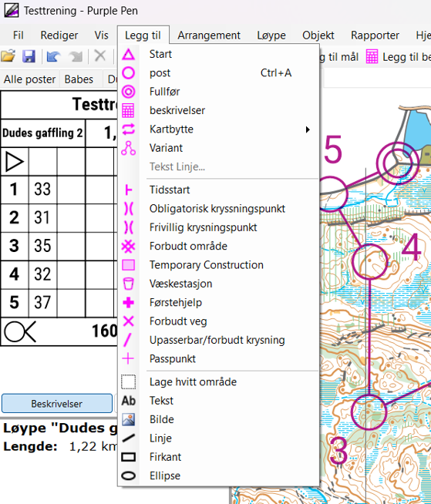Open the Arrangement menu
Viewport: 431px width, 504px height.
[x=209, y=35]
